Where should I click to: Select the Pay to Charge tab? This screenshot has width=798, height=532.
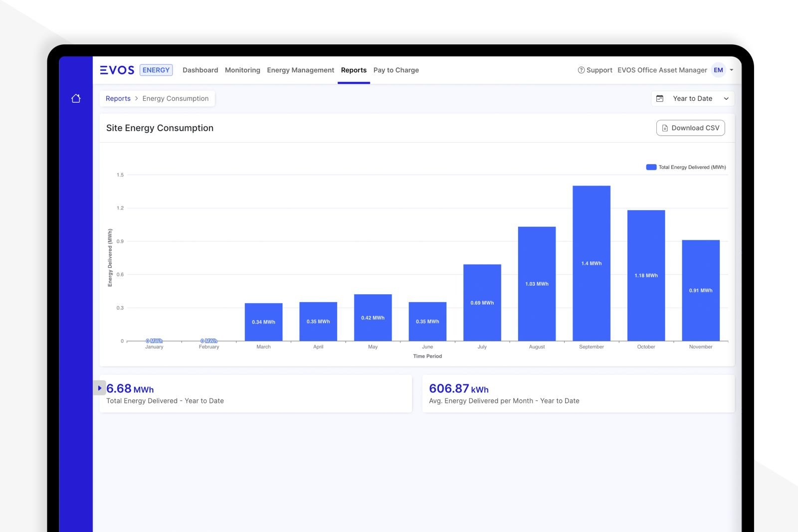click(396, 70)
